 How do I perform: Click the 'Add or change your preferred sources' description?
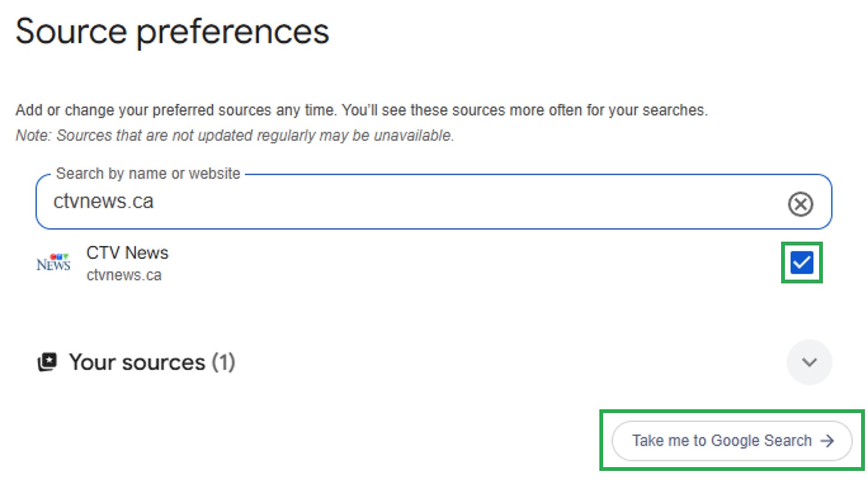(x=361, y=110)
